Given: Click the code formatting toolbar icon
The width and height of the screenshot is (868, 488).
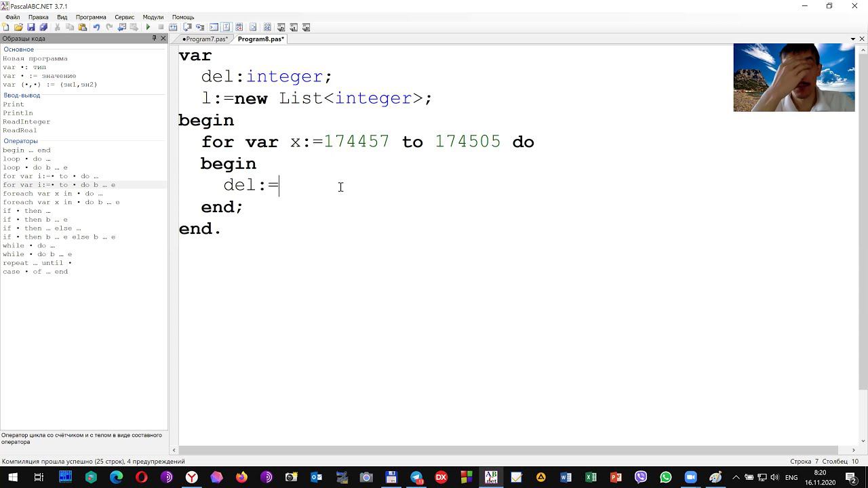Looking at the screenshot, I should click(253, 27).
